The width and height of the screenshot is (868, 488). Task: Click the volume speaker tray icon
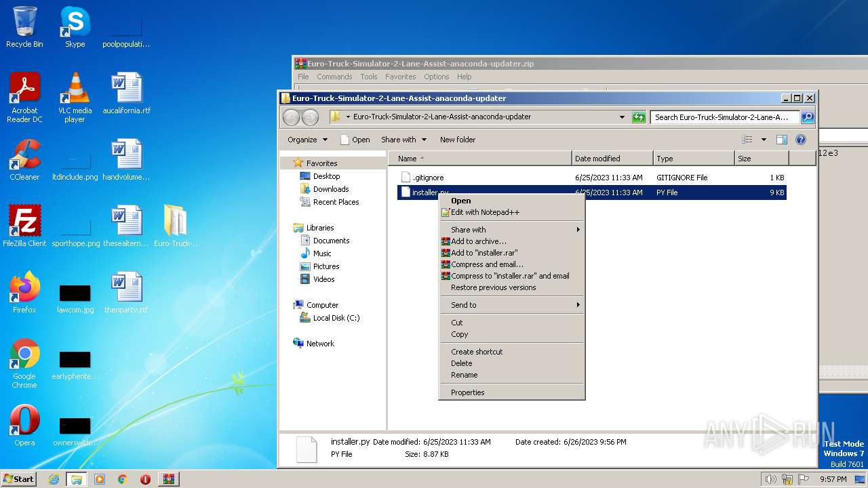(x=771, y=479)
